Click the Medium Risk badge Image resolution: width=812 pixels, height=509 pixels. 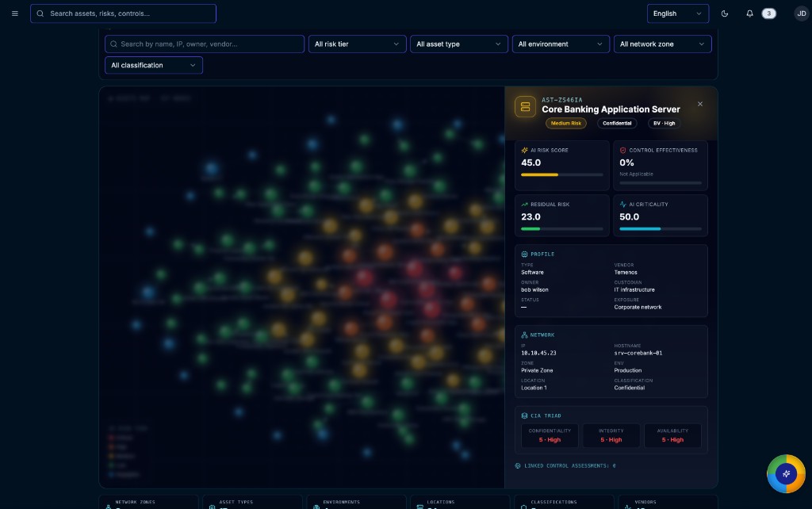[x=565, y=123]
